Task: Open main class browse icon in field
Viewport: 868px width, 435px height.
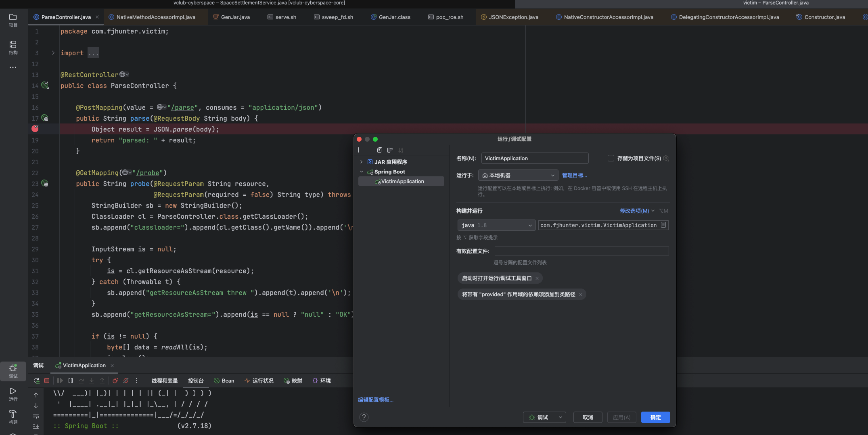Action: point(663,225)
